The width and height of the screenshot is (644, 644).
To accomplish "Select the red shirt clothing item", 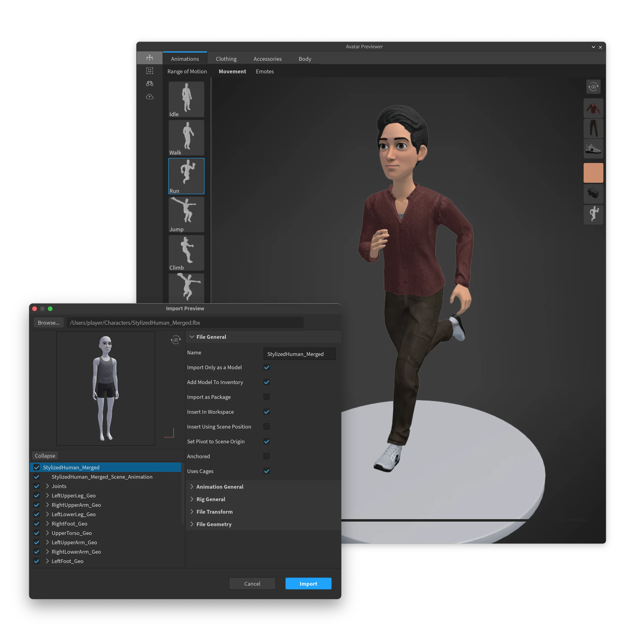I will pyautogui.click(x=593, y=108).
